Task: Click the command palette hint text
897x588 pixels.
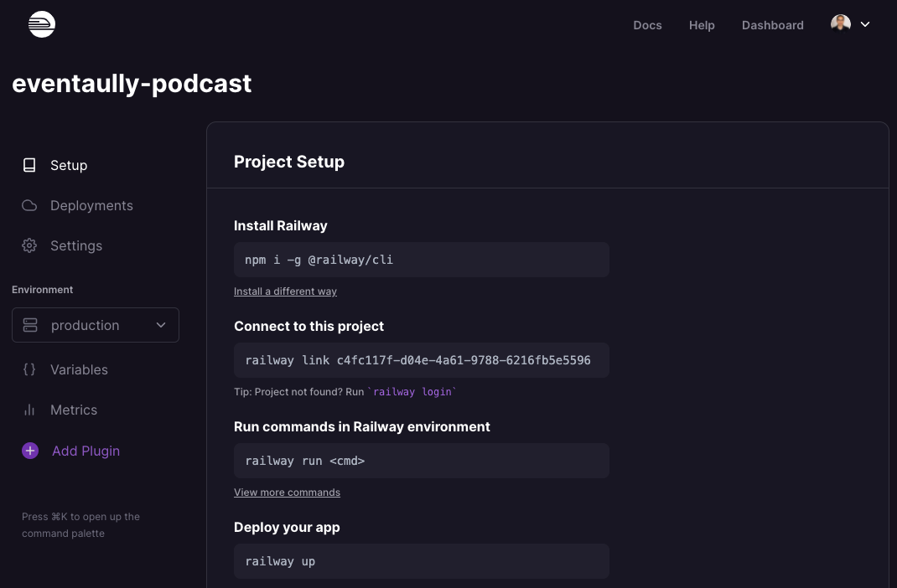Action: (x=80, y=525)
